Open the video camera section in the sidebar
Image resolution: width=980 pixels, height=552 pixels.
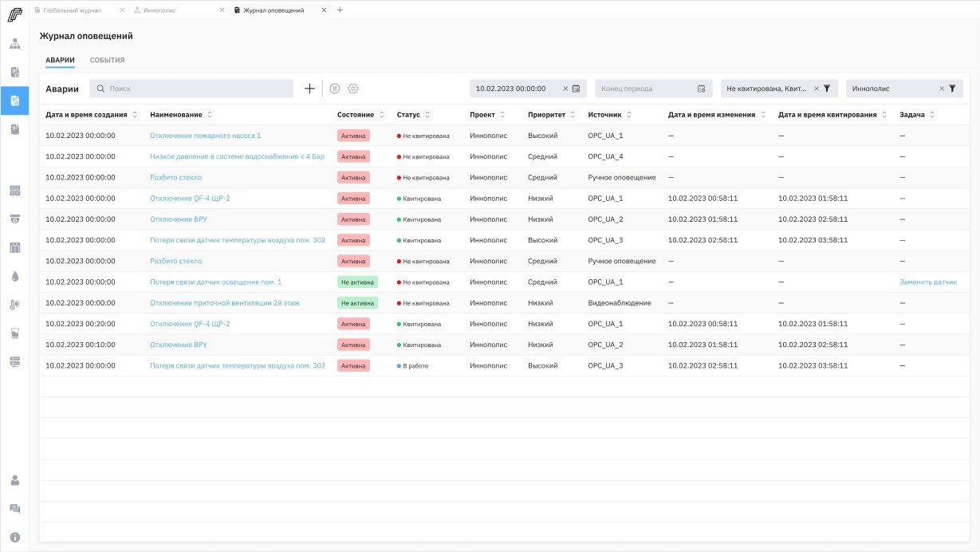click(x=14, y=219)
